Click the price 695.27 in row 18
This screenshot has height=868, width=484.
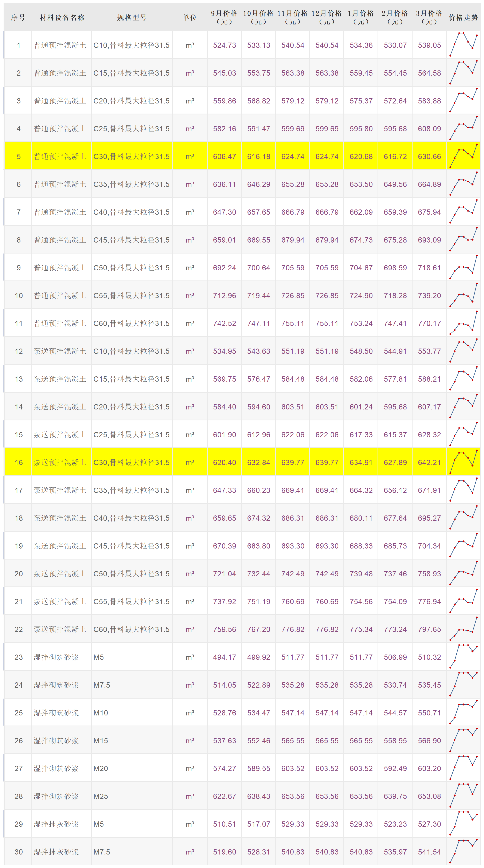coord(429,518)
